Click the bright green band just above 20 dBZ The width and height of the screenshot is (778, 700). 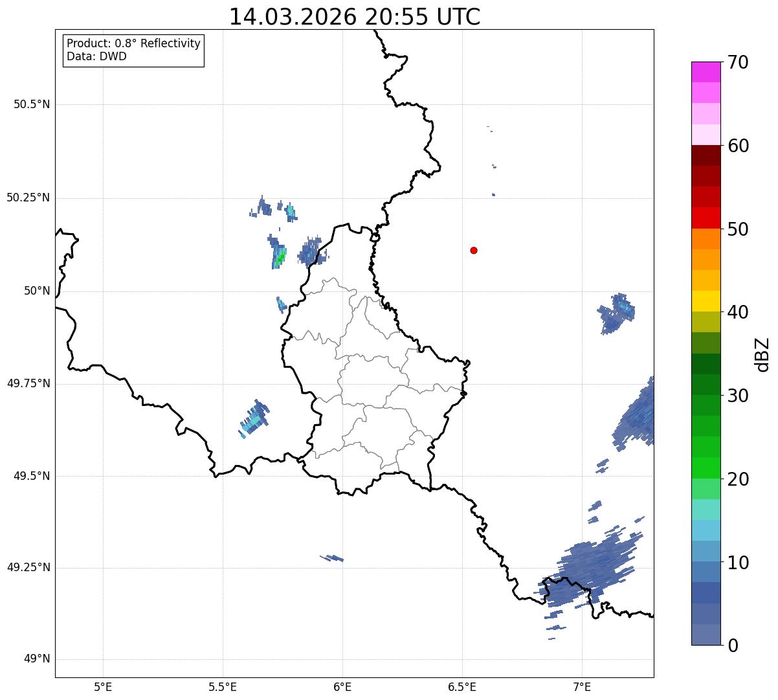click(706, 468)
